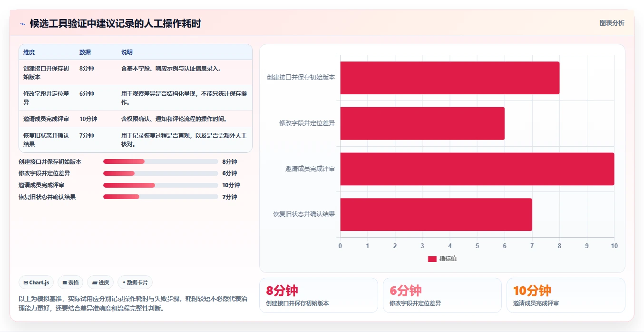The height and width of the screenshot is (332, 644).
Task: Select the Chart.js tag chip
Action: pos(37,282)
